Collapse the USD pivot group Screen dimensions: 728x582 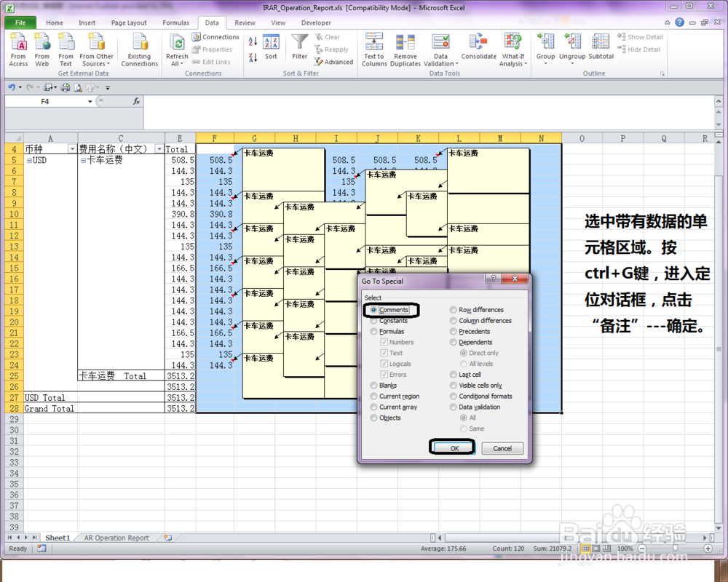coord(29,160)
